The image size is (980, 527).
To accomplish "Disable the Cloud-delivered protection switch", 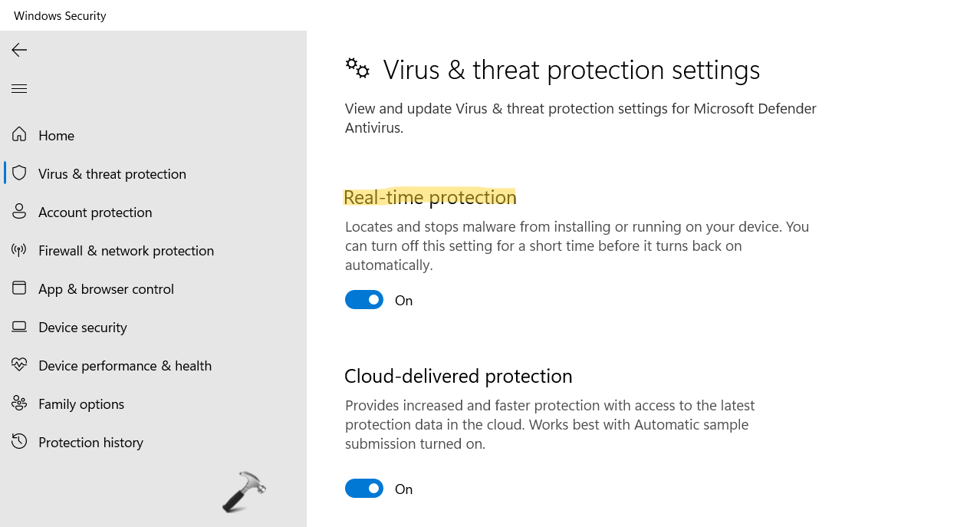I will (x=364, y=489).
